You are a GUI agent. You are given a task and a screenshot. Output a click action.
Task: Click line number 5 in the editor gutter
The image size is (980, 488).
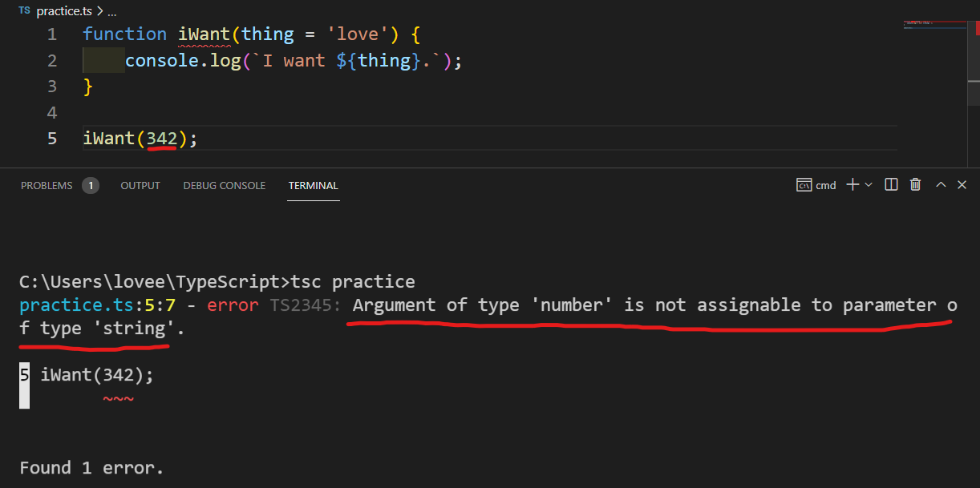(x=51, y=138)
